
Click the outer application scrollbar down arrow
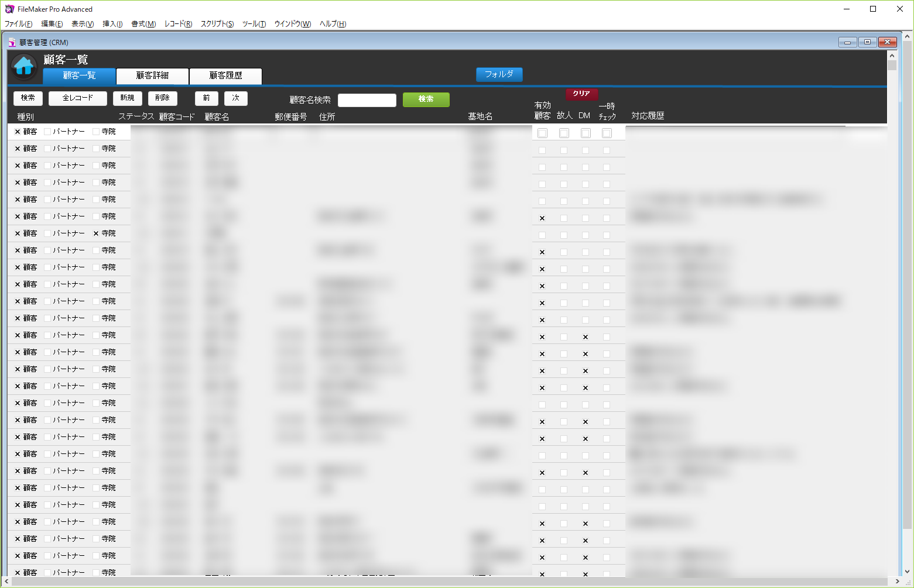(x=908, y=572)
